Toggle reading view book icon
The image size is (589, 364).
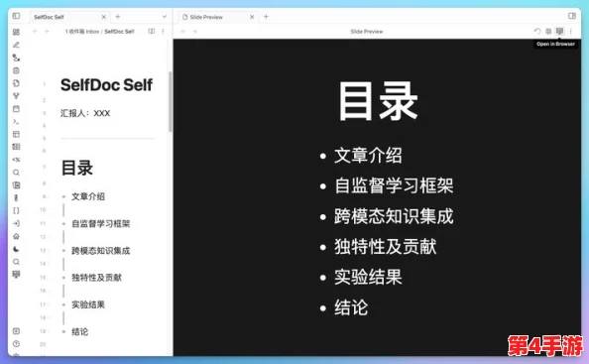pyautogui.click(x=152, y=31)
